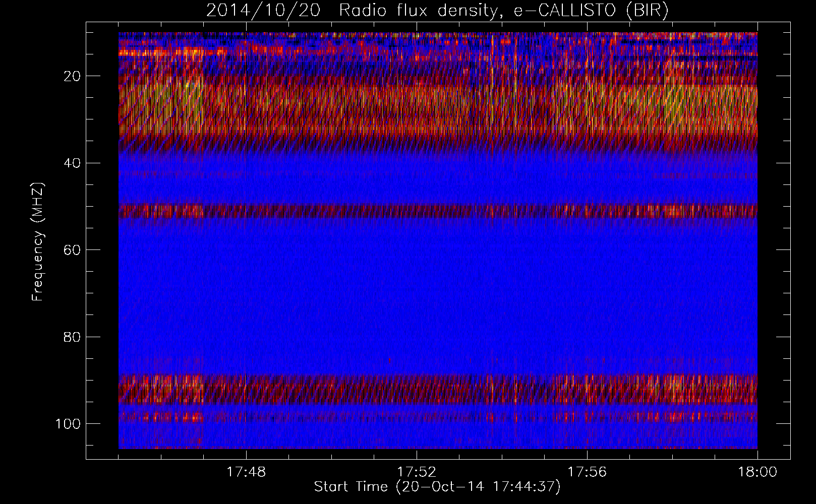Click the 17:56 time tick label
This screenshot has width=816, height=504.
587,472
